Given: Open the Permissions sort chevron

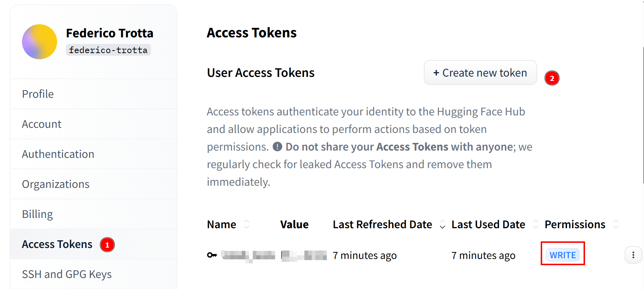Looking at the screenshot, I should 615,224.
